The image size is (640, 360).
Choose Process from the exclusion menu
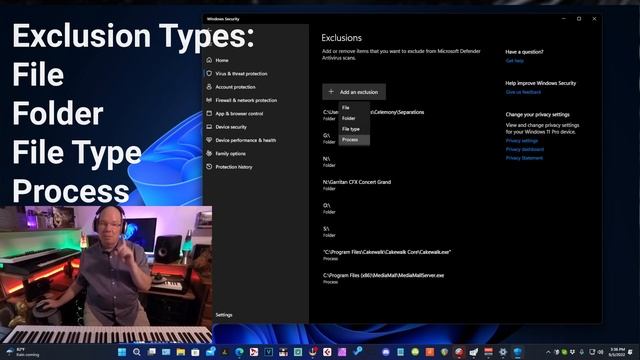[x=354, y=140]
